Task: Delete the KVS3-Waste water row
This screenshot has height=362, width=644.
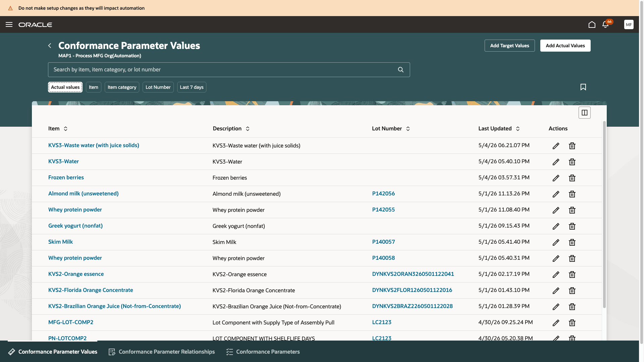Action: pos(572,146)
